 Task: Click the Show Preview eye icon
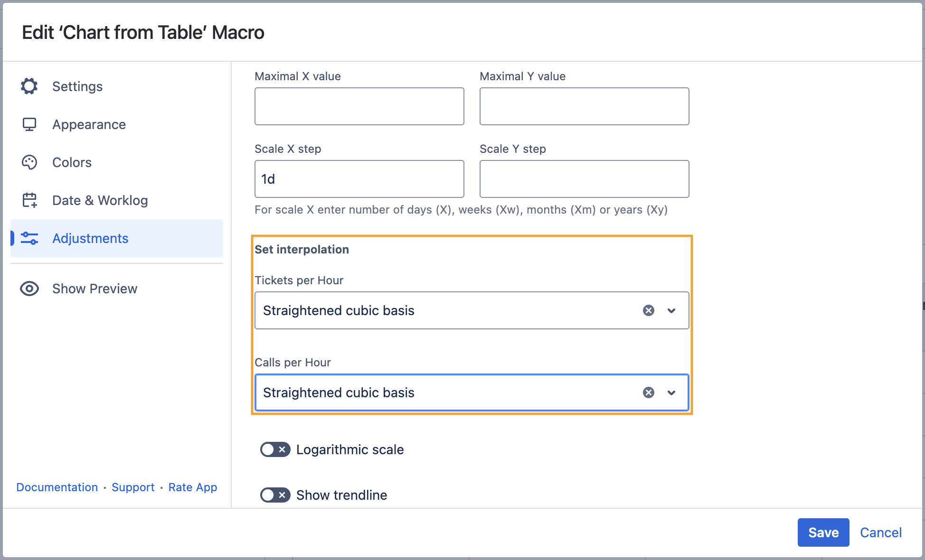coord(29,289)
